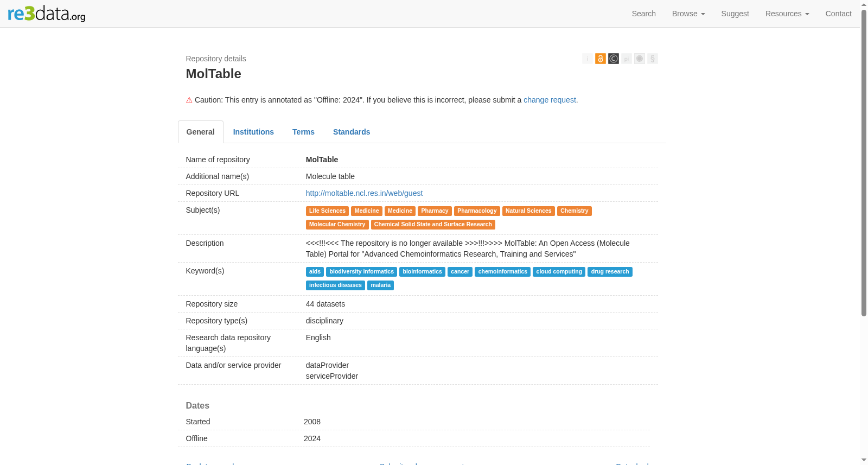The width and height of the screenshot is (868, 465).
Task: Click the large 'MolTable' page heading
Action: (214, 74)
